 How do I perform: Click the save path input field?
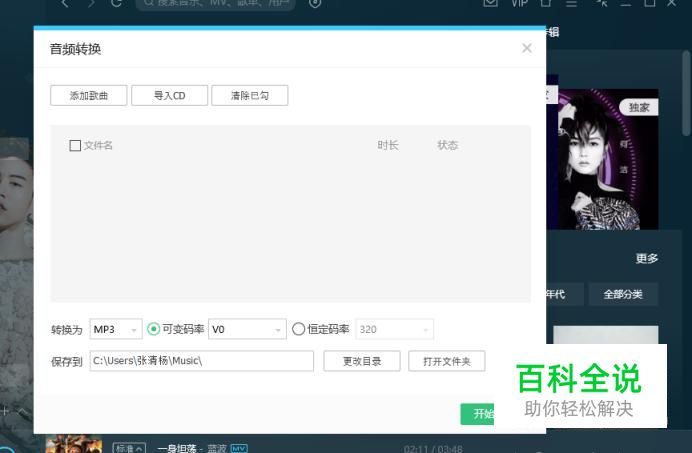202,361
